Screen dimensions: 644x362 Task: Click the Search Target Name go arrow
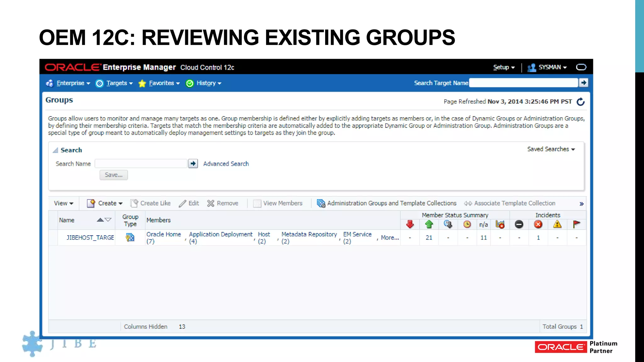coord(584,83)
